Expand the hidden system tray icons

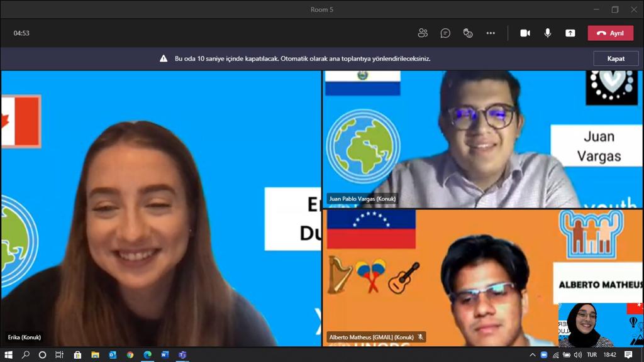pyautogui.click(x=532, y=354)
